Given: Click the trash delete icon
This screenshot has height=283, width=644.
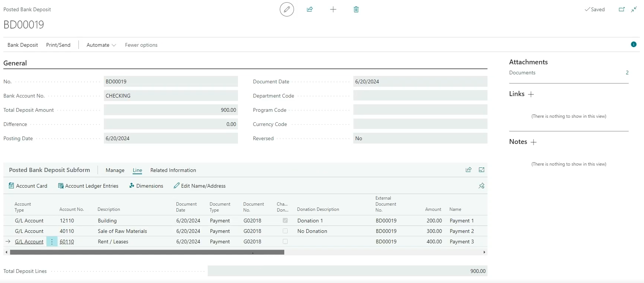Looking at the screenshot, I should [356, 9].
